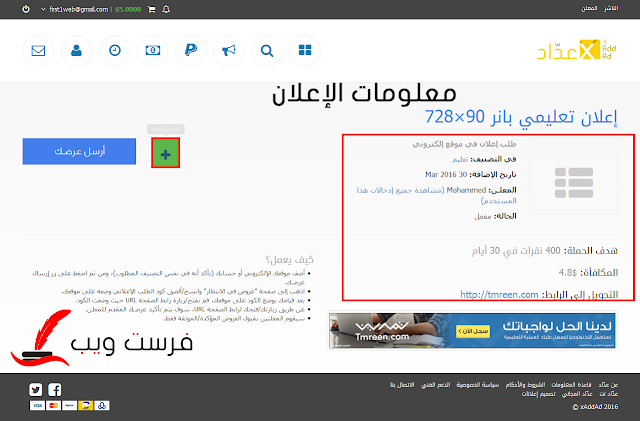Open the Twitter icon in footer
The width and height of the screenshot is (640, 421).
pos(36,390)
